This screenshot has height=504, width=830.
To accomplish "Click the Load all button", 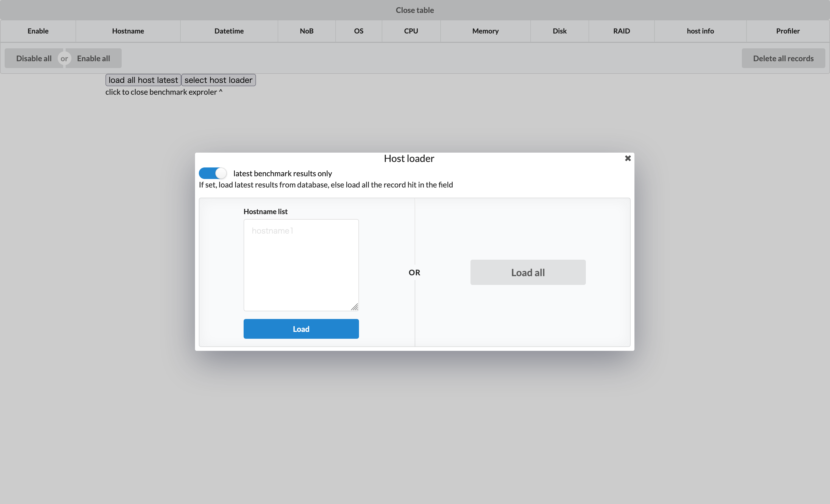I will [x=528, y=272].
